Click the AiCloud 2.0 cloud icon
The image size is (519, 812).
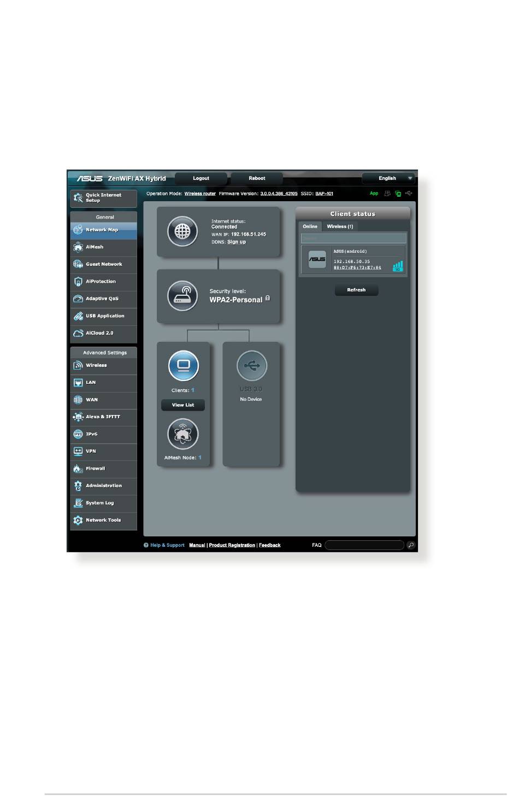78,333
